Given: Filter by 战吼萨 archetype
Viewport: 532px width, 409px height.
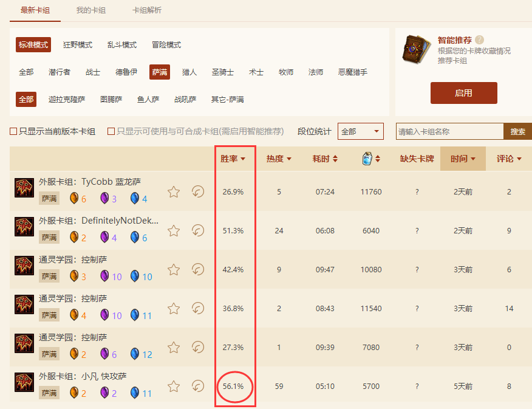Looking at the screenshot, I should point(185,100).
